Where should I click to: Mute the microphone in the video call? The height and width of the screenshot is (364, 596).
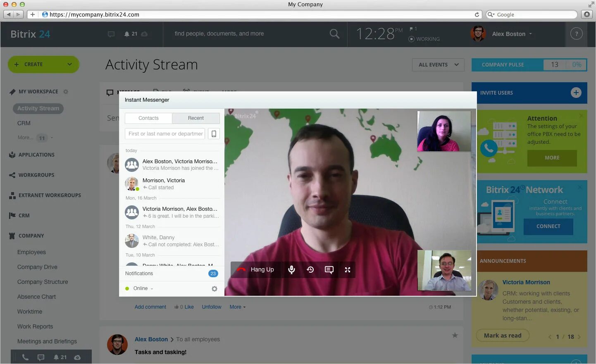click(291, 270)
